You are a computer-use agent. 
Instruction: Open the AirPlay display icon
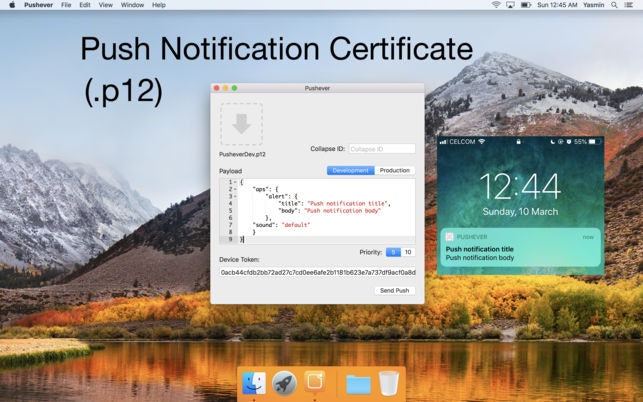(x=511, y=5)
